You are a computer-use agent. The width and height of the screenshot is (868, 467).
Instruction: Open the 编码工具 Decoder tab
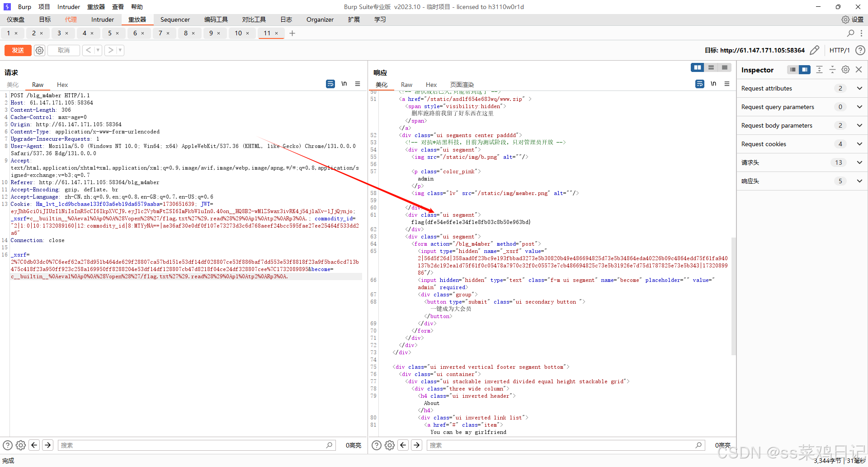tap(216, 19)
